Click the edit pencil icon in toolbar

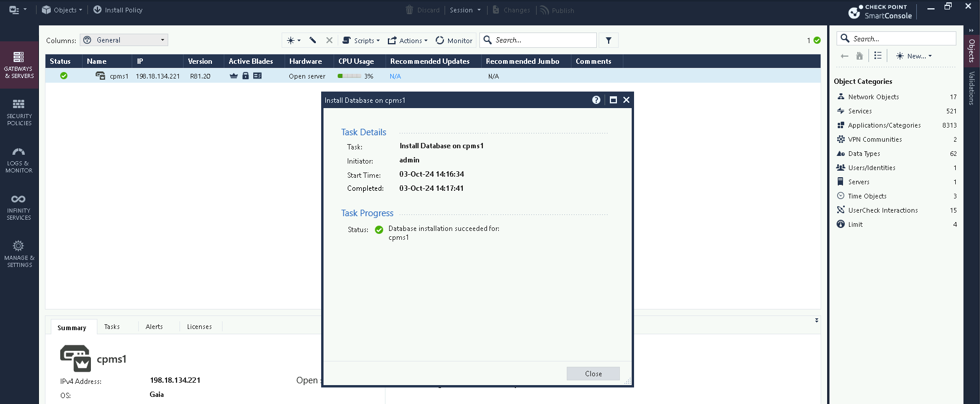[x=313, y=40]
